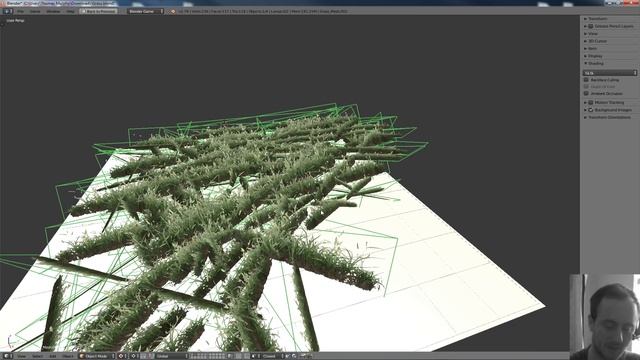Expand the Background Images panel
Viewport: 640px width, 360px height.
pyautogui.click(x=613, y=110)
